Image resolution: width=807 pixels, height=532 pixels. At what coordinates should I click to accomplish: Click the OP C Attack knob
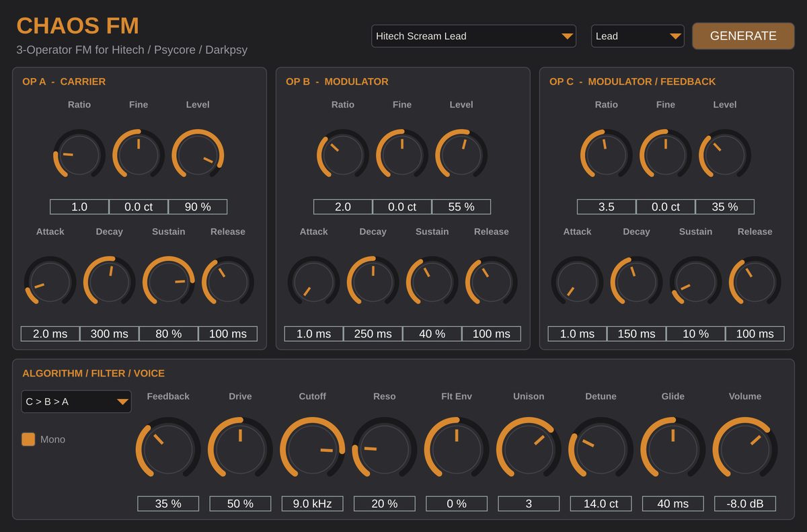578,282
